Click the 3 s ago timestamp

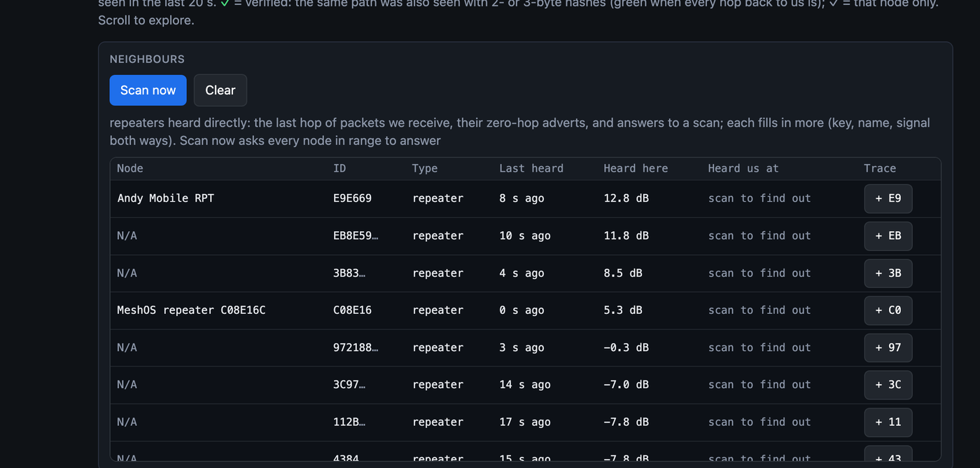pos(521,347)
